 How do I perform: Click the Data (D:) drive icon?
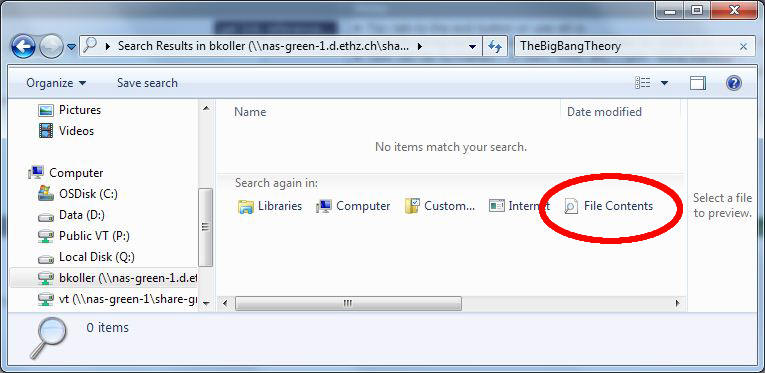coord(45,216)
